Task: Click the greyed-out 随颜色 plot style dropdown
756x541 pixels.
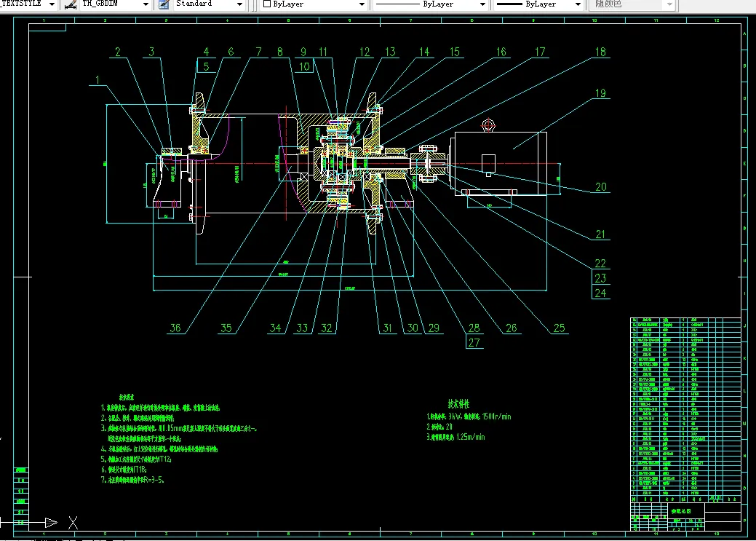Action: click(x=632, y=4)
